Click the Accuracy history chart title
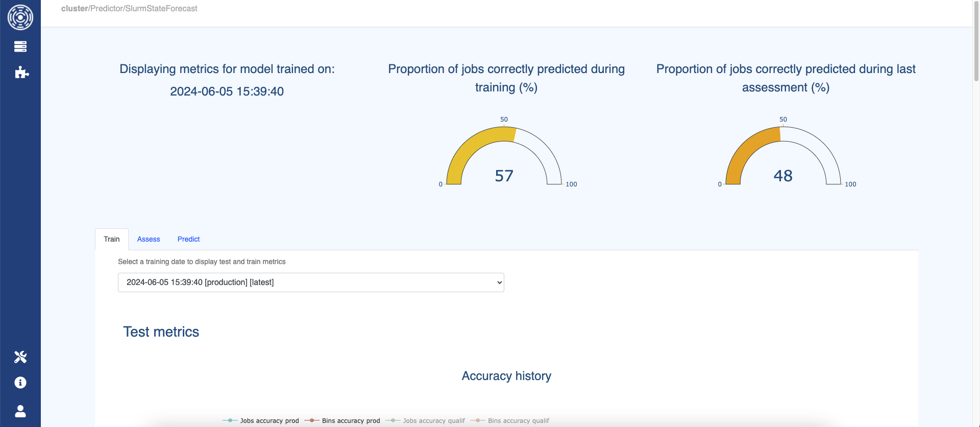The image size is (980, 427). click(x=506, y=376)
